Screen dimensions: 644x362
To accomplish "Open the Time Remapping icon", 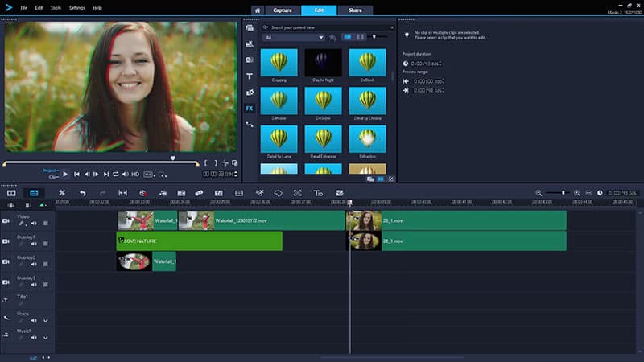I will click(x=259, y=193).
